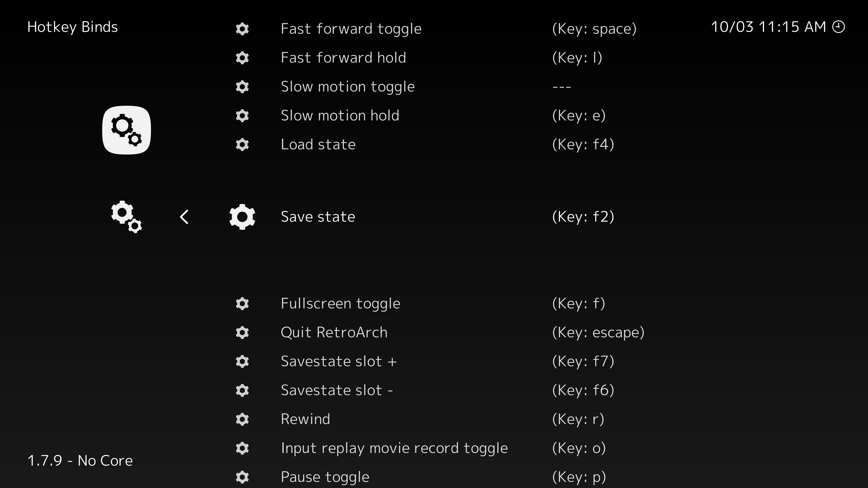This screenshot has height=488, width=868.
Task: Click the large gear icon beside Save state
Action: 242,217
